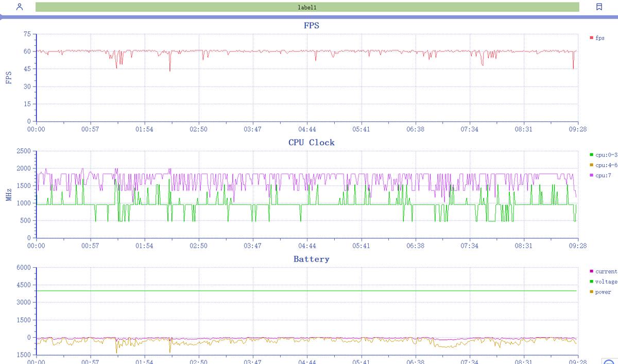Click the round floating icon at bottom-right

609,361
